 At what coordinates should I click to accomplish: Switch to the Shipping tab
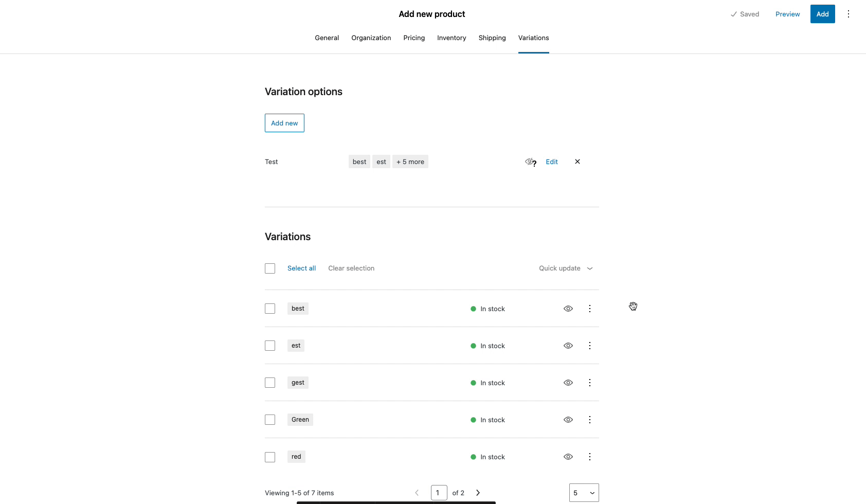492,38
